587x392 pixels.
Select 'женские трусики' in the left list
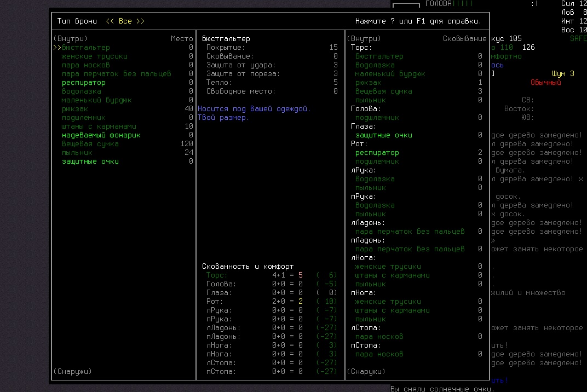coord(94,56)
